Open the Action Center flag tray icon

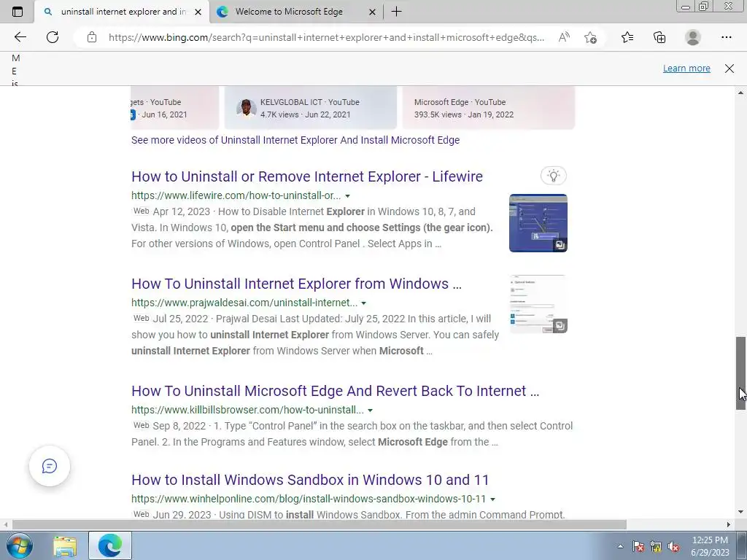click(x=638, y=546)
